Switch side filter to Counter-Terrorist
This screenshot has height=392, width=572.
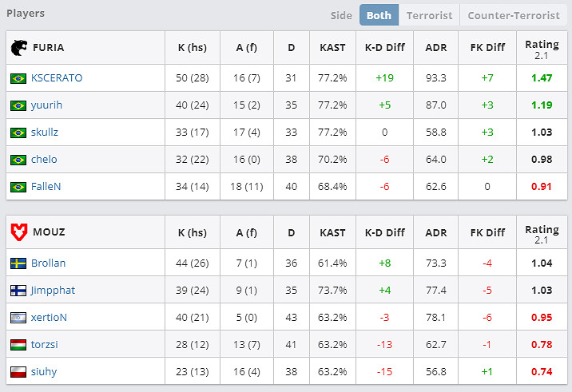tap(514, 15)
